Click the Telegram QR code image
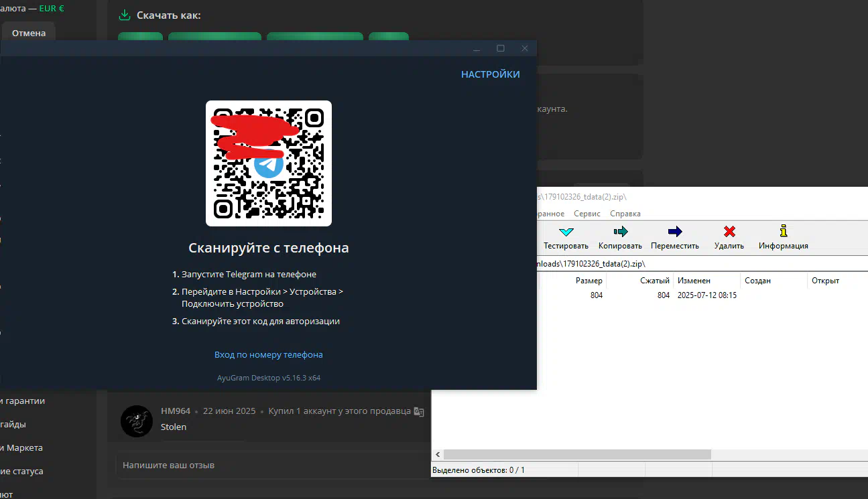The height and width of the screenshot is (499, 868). coord(269,163)
